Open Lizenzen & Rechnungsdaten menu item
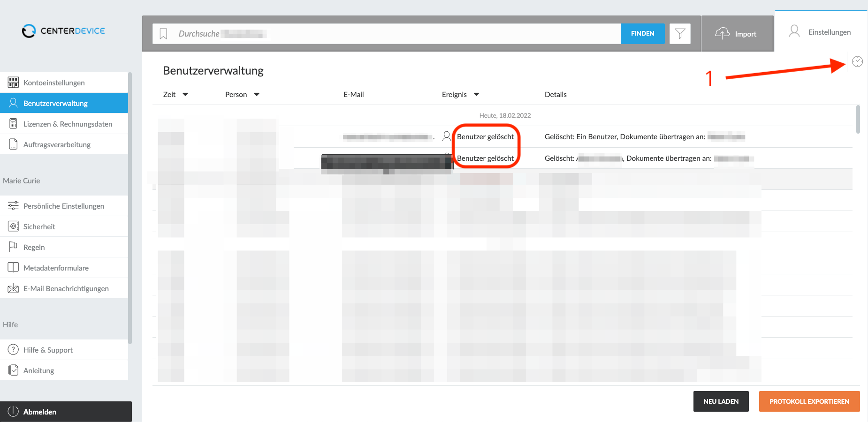Image resolution: width=868 pixels, height=422 pixels. [64, 124]
